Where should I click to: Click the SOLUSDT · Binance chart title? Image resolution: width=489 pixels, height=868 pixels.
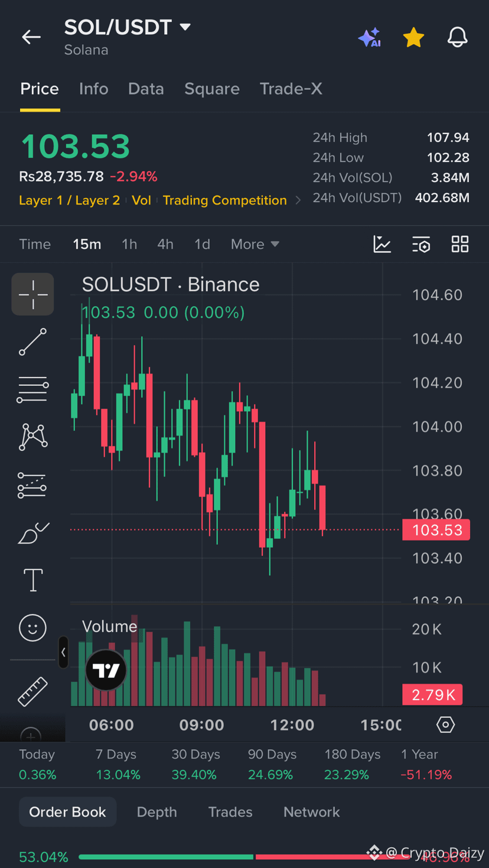[x=171, y=285]
